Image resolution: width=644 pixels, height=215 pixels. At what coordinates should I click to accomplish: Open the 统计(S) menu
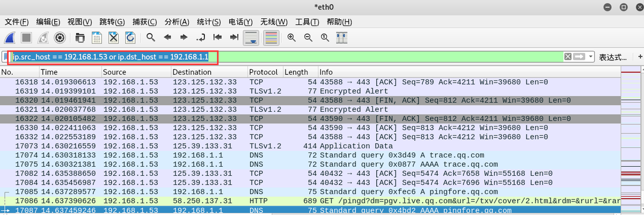click(209, 22)
